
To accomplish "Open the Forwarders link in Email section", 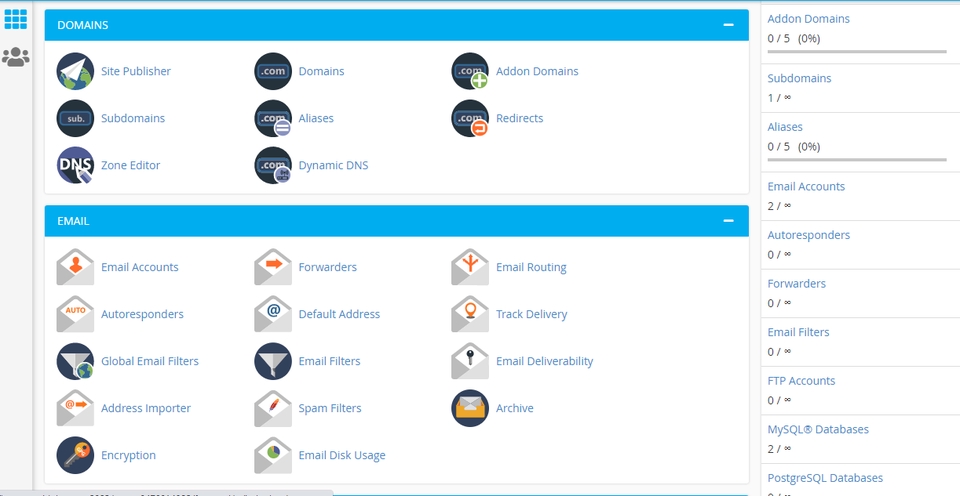I will click(328, 267).
